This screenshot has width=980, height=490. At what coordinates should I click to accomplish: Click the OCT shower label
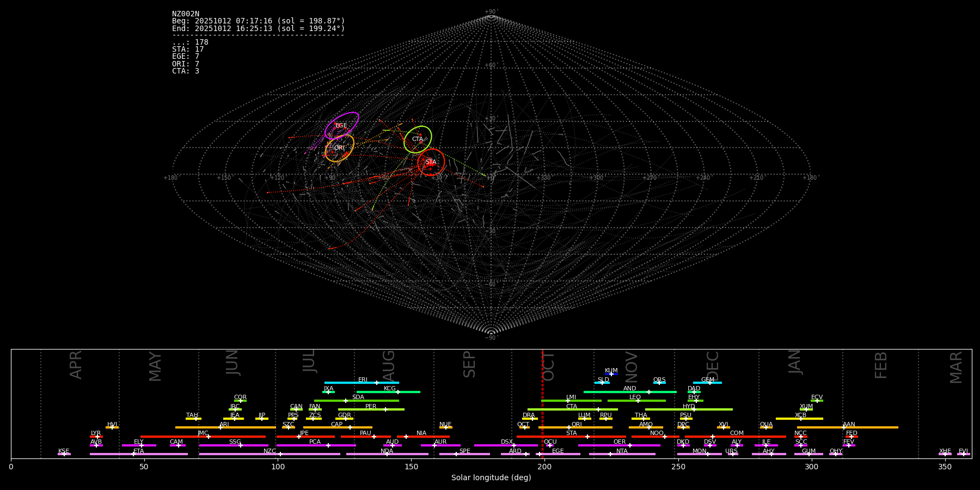(523, 425)
